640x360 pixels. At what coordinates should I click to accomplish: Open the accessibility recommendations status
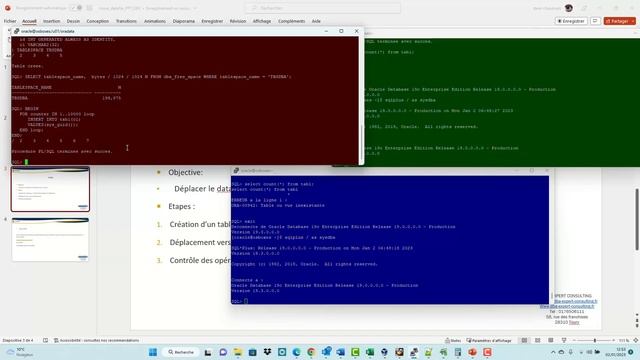[x=96, y=340]
